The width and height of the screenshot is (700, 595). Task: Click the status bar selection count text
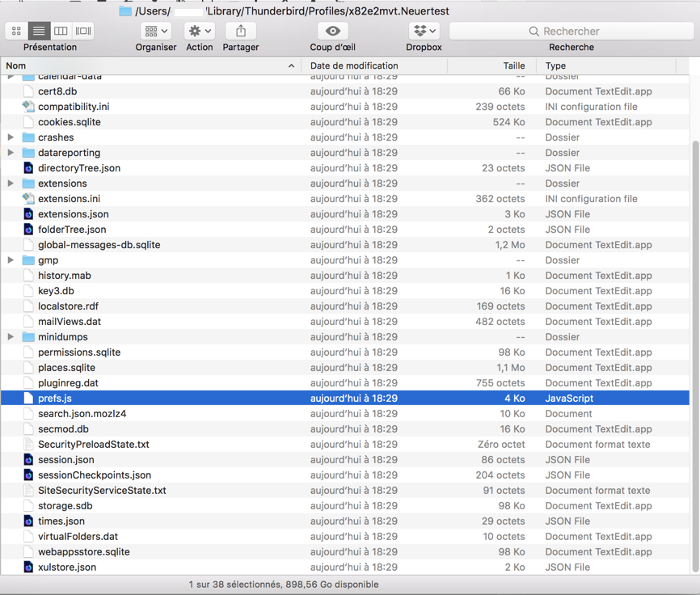coord(284,584)
